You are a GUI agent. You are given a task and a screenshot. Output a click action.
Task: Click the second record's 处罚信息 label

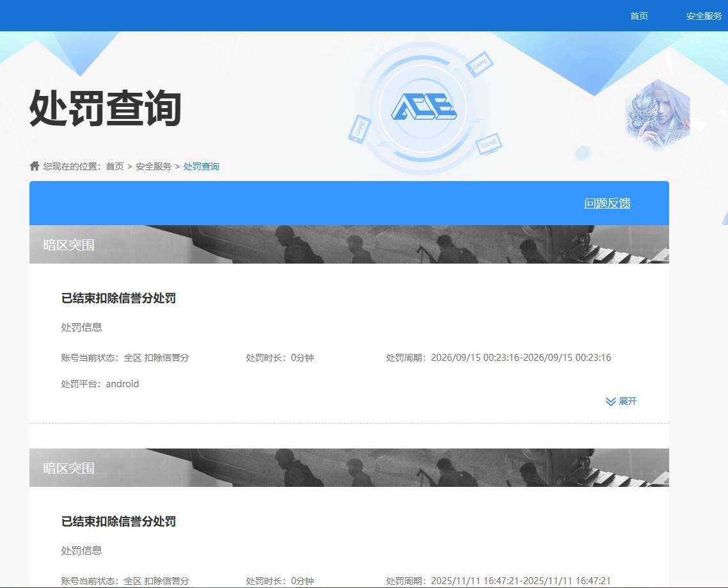pyautogui.click(x=81, y=551)
